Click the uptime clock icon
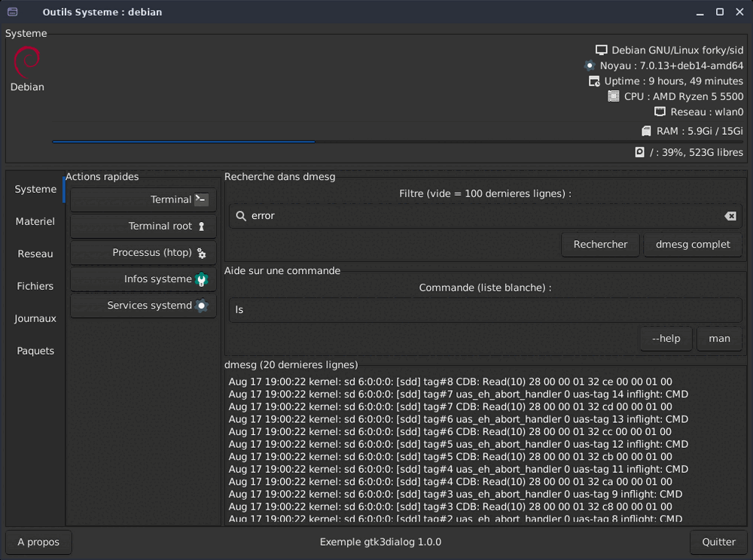 (594, 81)
